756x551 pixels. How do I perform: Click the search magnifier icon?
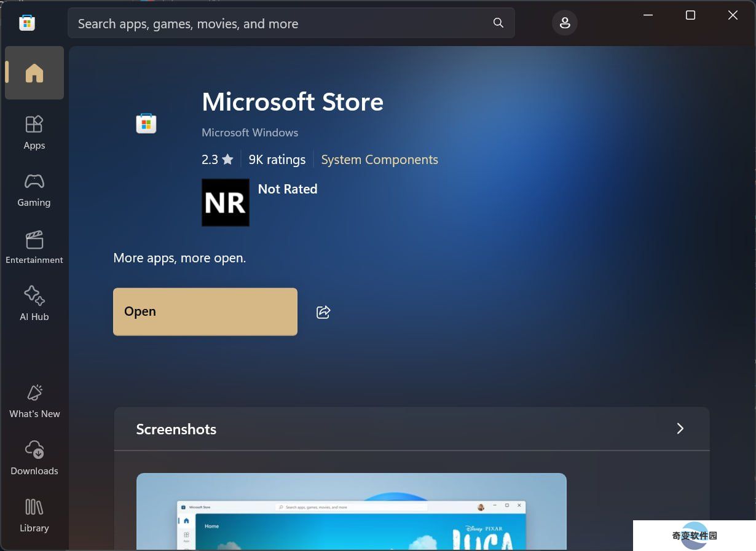click(498, 23)
